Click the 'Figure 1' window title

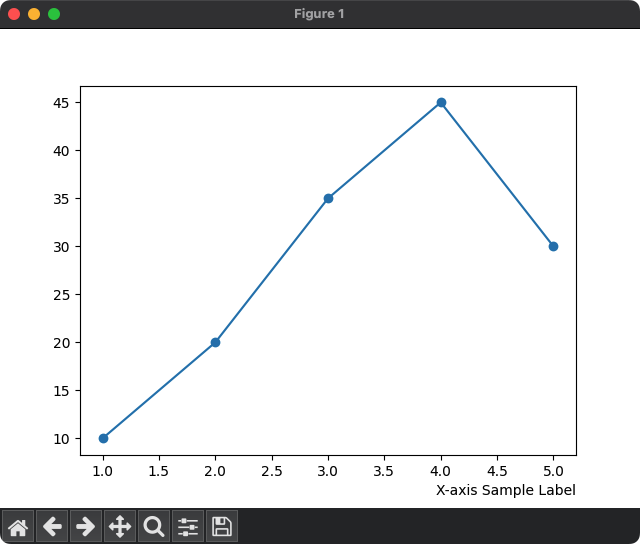(x=319, y=14)
